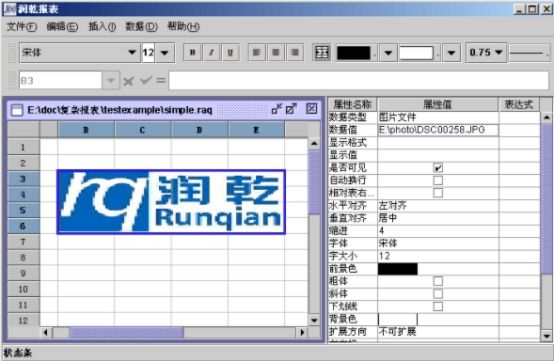Image resolution: width=554 pixels, height=361 pixels.
Task: Click the simple.raq document window icon
Action: [x=17, y=110]
